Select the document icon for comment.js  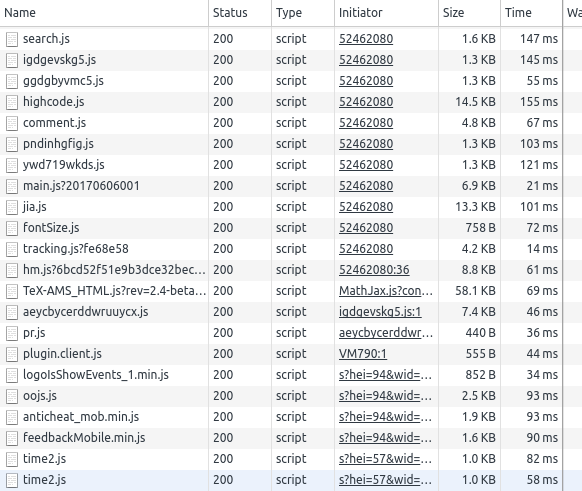click(x=12, y=123)
